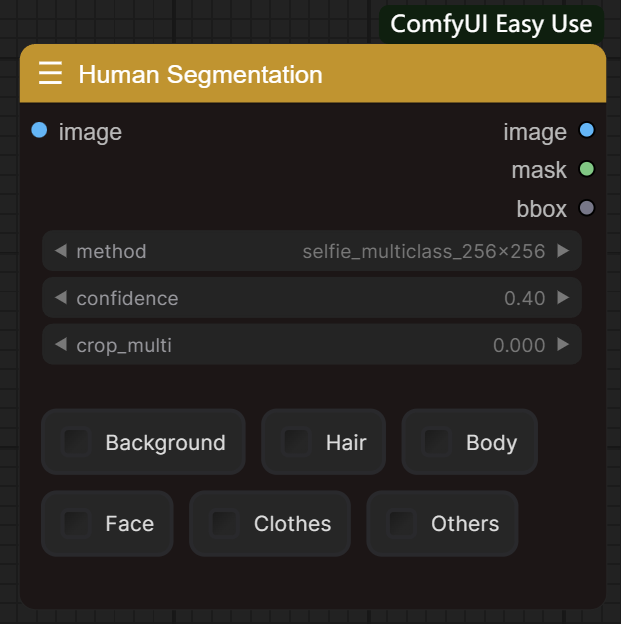Click the bbox output connector dot

[587, 208]
